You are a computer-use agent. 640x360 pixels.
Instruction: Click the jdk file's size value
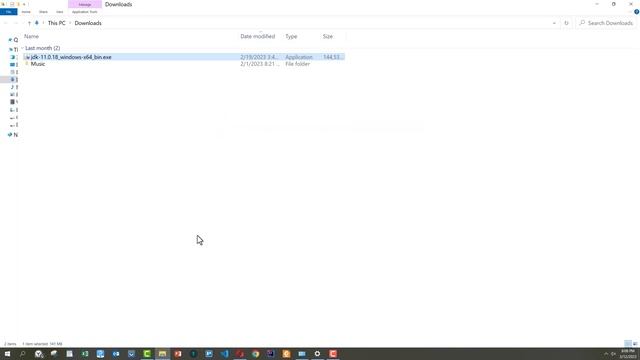[331, 57]
